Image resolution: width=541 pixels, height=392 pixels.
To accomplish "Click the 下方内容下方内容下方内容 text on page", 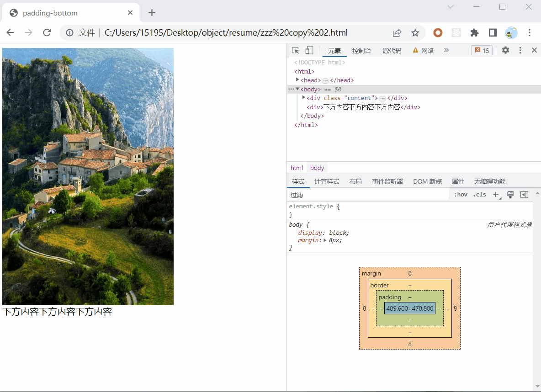I will 57,312.
